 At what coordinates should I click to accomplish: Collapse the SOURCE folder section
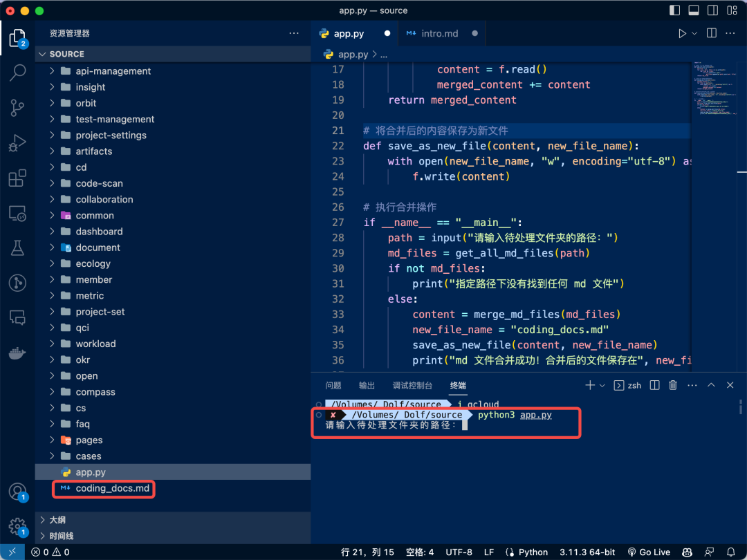[x=173, y=54]
